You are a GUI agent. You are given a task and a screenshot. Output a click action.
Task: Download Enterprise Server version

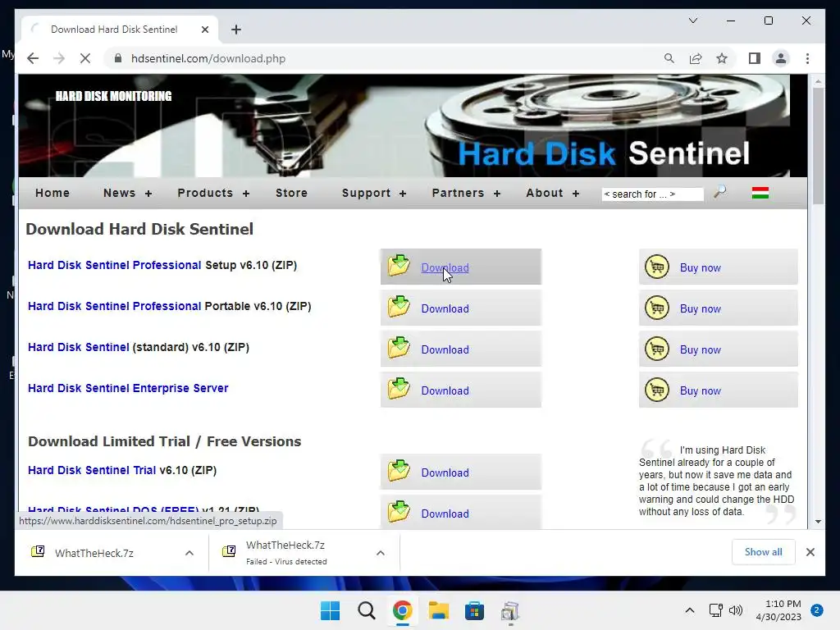(445, 390)
